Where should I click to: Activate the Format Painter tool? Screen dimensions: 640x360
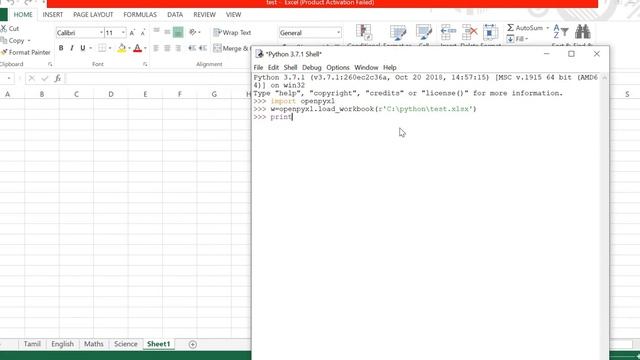pos(26,52)
